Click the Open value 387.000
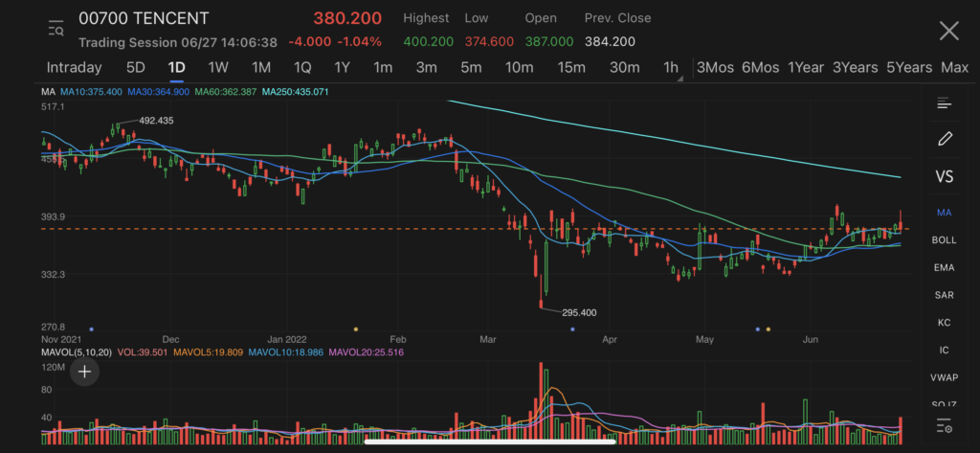This screenshot has width=980, height=453. 548,42
